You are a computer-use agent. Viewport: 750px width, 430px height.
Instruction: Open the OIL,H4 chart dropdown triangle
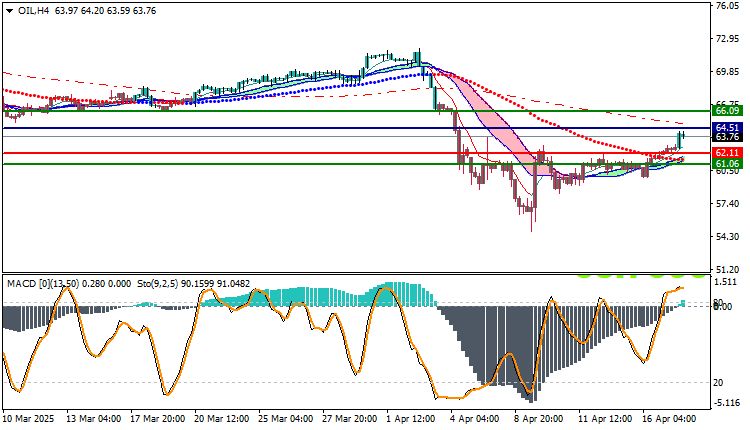pyautogui.click(x=10, y=11)
